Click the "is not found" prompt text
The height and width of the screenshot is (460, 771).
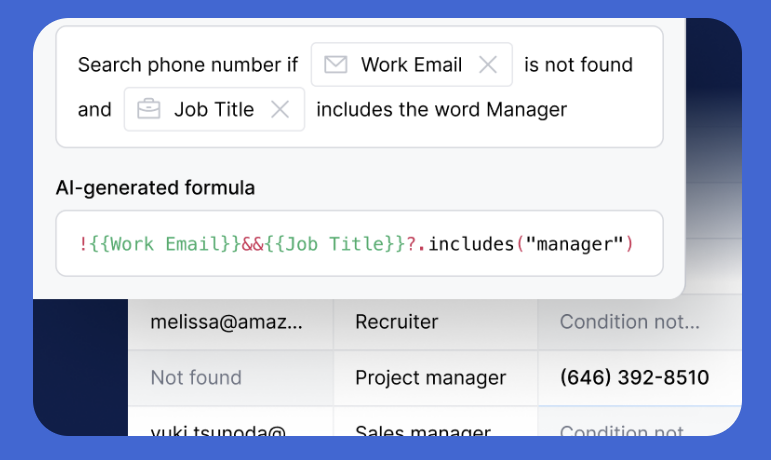click(578, 65)
